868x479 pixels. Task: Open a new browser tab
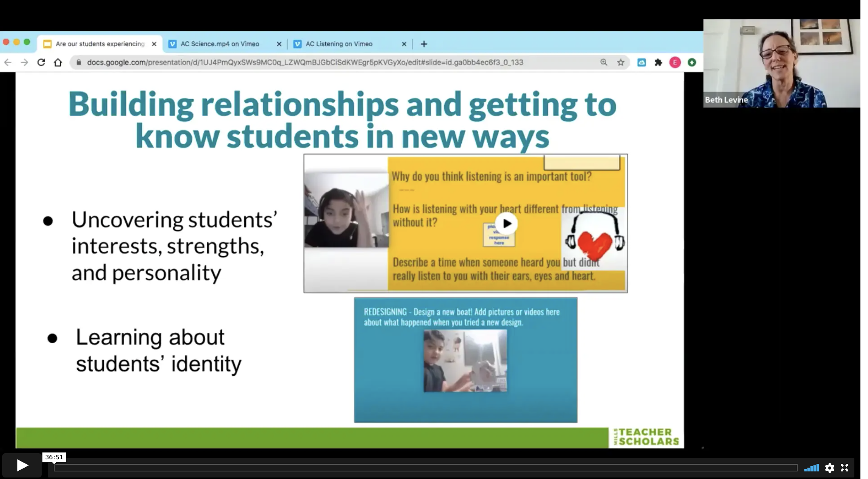(x=424, y=44)
